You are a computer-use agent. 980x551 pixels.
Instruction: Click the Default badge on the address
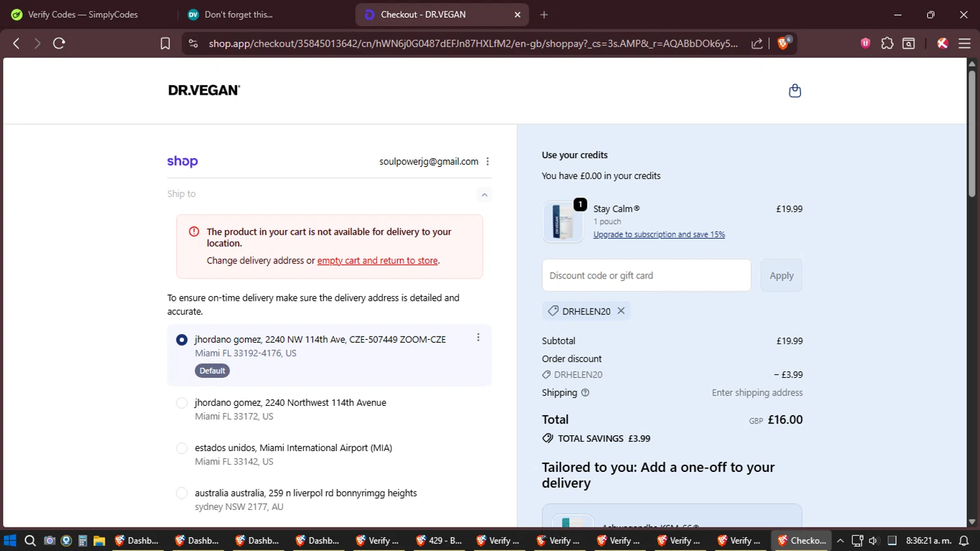tap(212, 371)
